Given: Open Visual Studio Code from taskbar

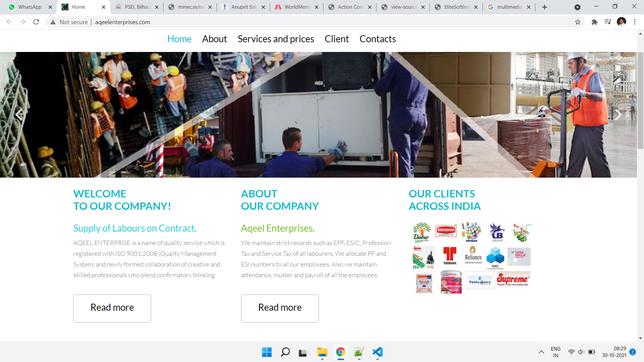Looking at the screenshot, I should 377,352.
